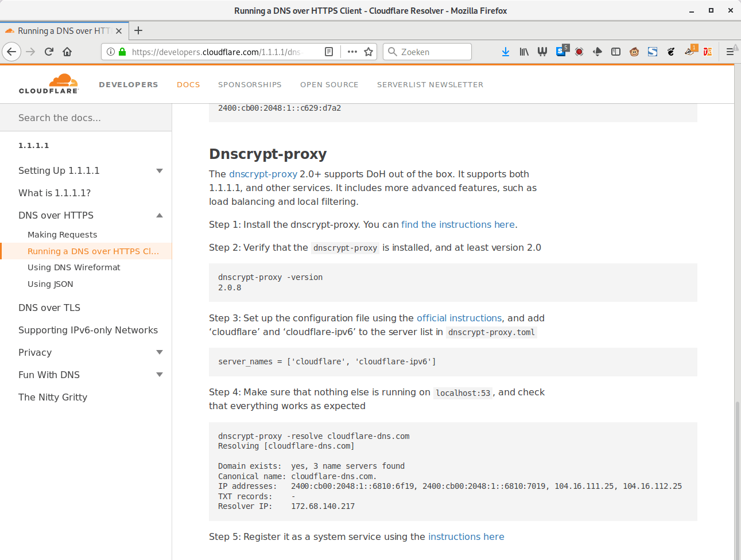Open a new browser tab
The width and height of the screenshot is (741, 560).
(x=138, y=31)
